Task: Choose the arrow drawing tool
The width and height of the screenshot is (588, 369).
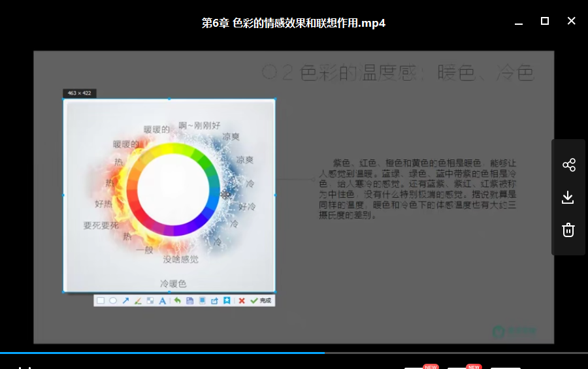Action: (125, 300)
